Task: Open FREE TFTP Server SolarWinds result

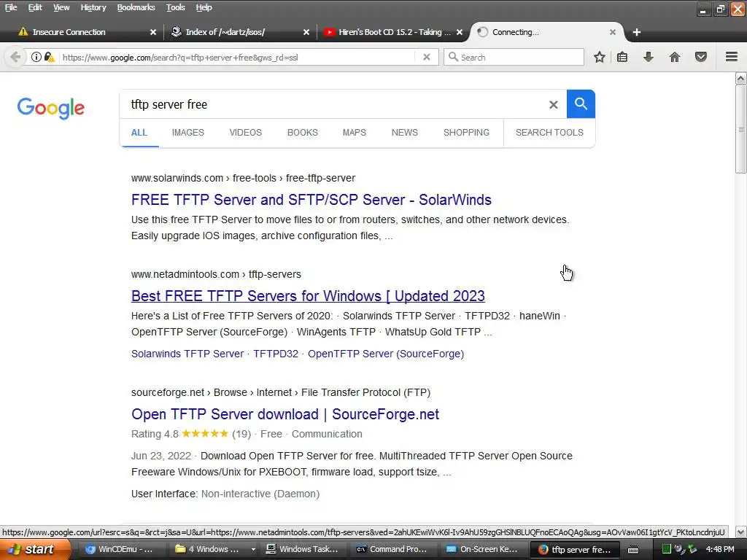Action: click(x=311, y=200)
